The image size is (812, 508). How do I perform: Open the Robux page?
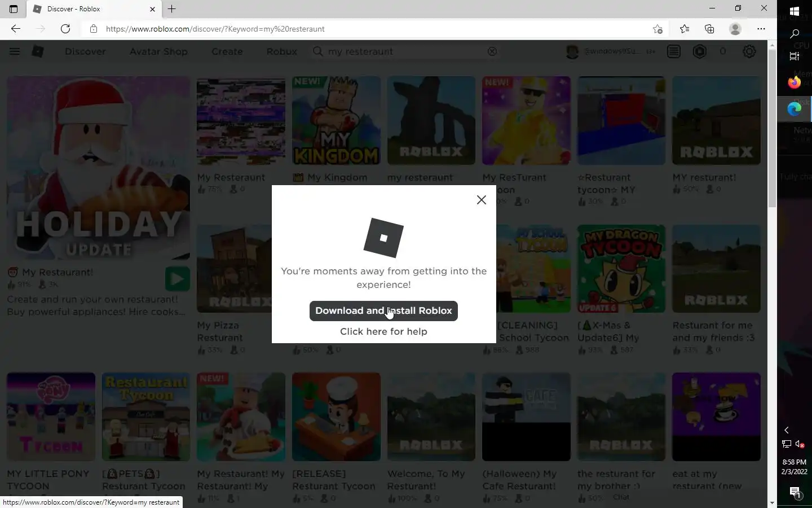pyautogui.click(x=281, y=51)
